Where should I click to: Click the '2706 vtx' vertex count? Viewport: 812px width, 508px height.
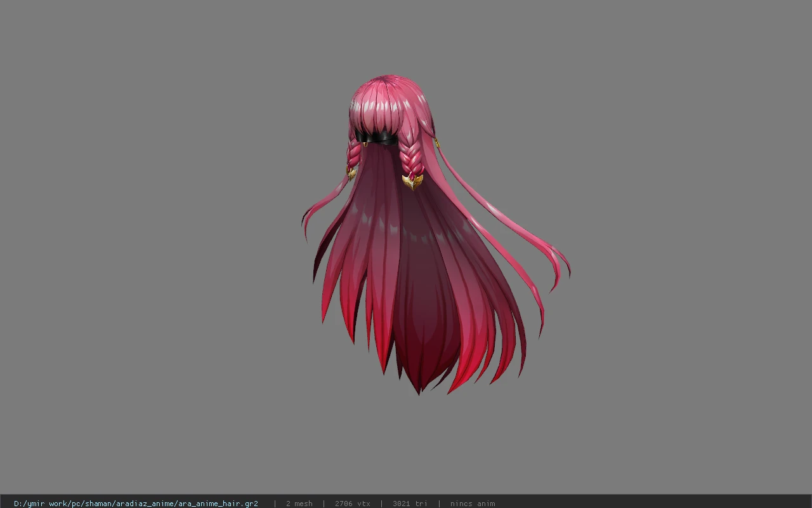[x=352, y=504]
